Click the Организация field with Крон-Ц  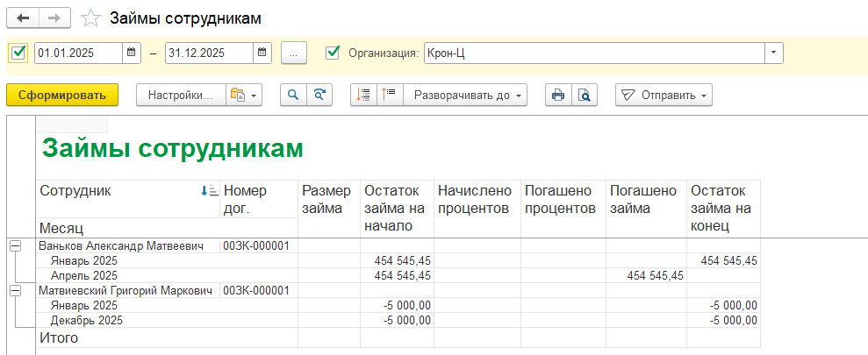tap(594, 53)
